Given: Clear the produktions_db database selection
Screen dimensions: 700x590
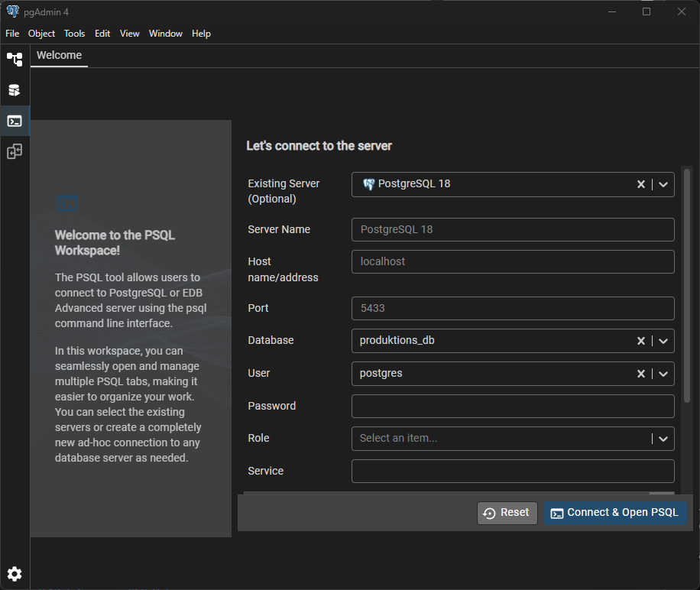Looking at the screenshot, I should click(x=641, y=341).
